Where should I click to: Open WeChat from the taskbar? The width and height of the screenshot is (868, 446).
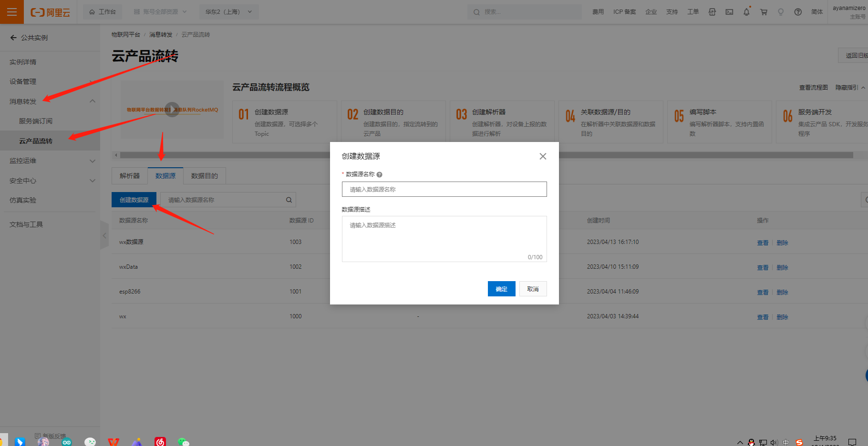(x=183, y=442)
